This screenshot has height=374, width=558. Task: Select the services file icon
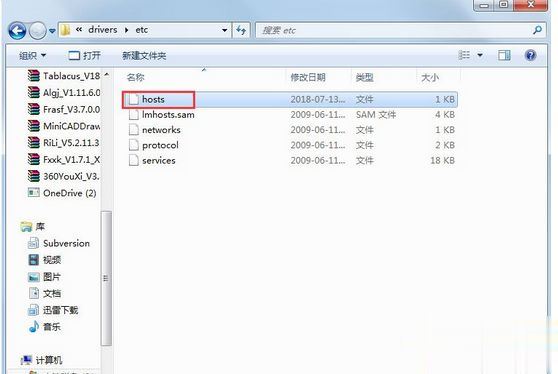(x=134, y=160)
